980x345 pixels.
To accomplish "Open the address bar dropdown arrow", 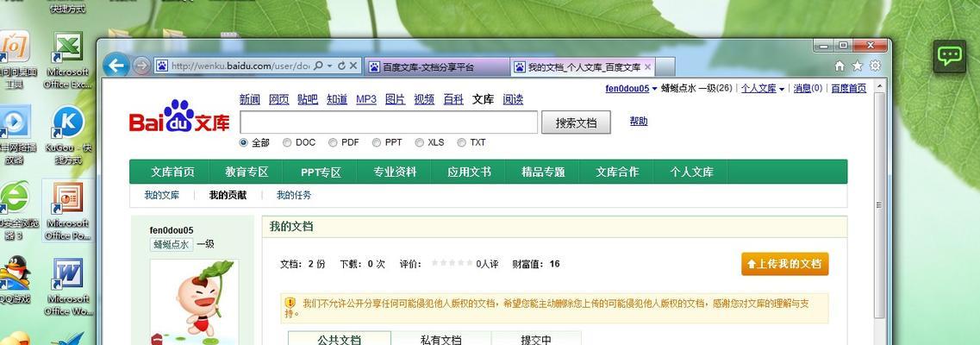I will point(330,66).
